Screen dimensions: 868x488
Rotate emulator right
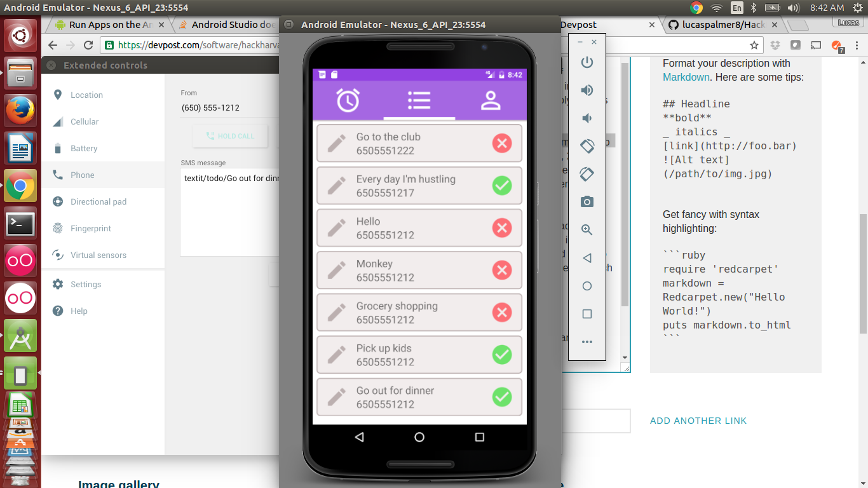tap(587, 174)
